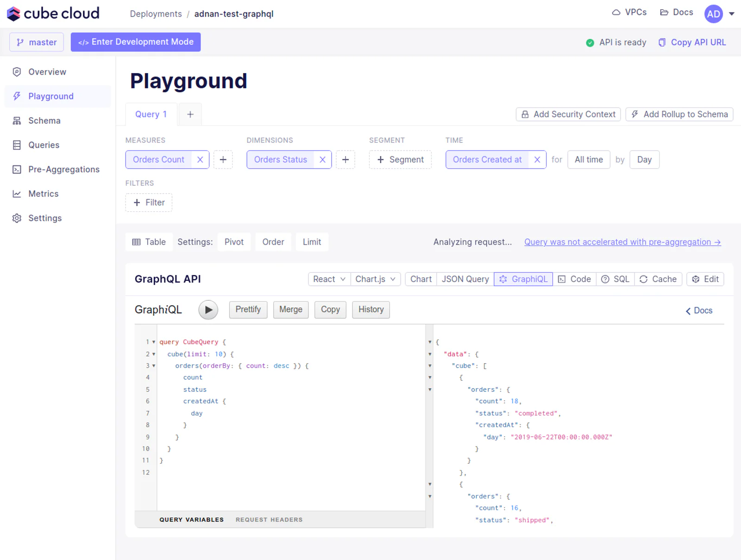Click Copy API URL
This screenshot has width=741, height=560.
coord(692,43)
